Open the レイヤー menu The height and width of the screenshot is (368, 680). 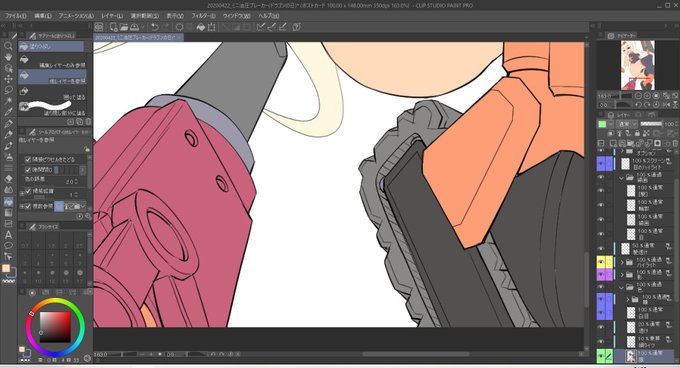tap(112, 16)
